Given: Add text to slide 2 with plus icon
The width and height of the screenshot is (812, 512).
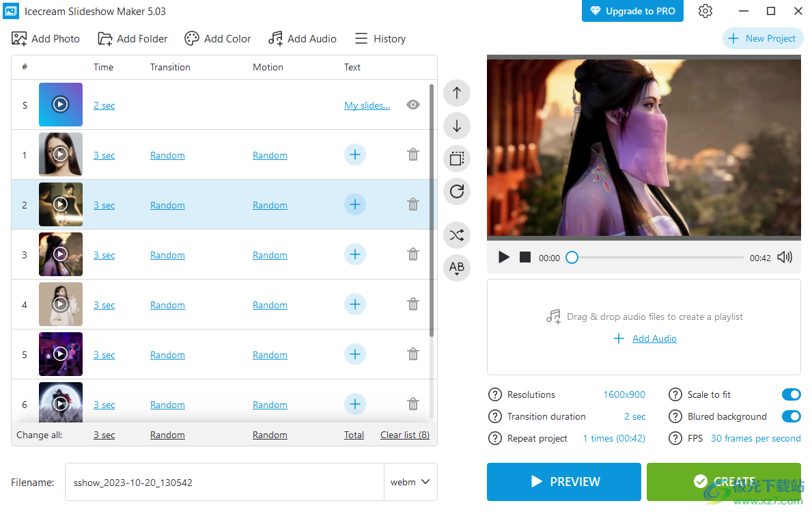Looking at the screenshot, I should (x=354, y=204).
